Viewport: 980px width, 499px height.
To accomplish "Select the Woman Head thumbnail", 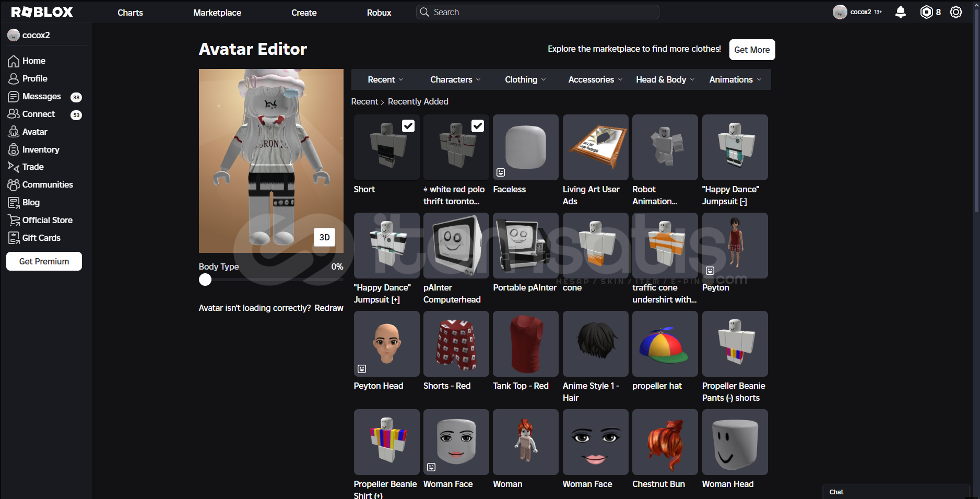I will point(735,442).
